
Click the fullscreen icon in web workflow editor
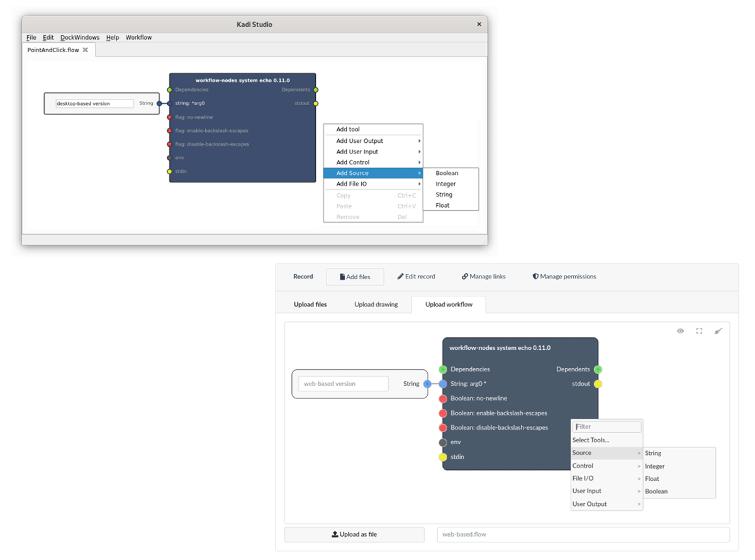[699, 331]
